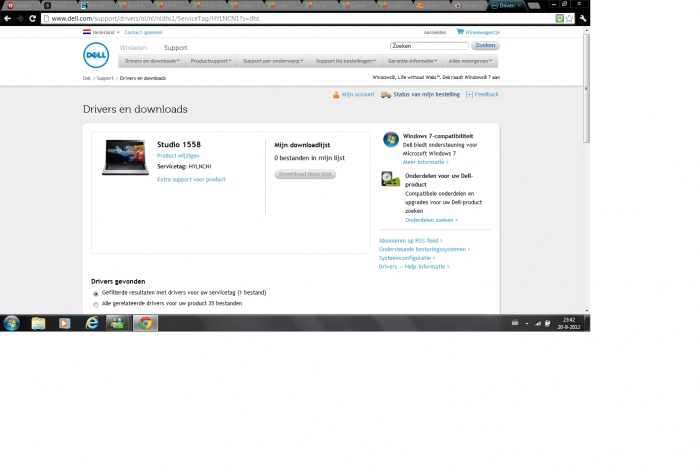Expand the 'Drivers en downloads' nav dropdown
700x471 pixels.
pyautogui.click(x=152, y=61)
